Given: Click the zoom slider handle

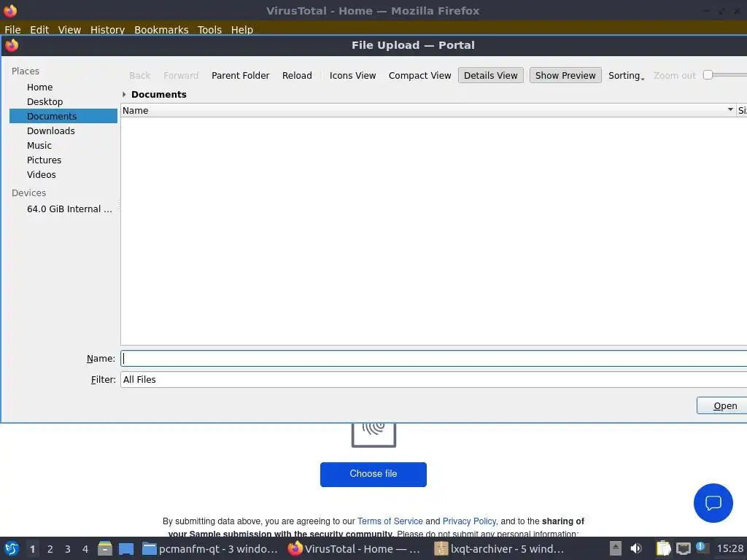Looking at the screenshot, I should [x=708, y=75].
